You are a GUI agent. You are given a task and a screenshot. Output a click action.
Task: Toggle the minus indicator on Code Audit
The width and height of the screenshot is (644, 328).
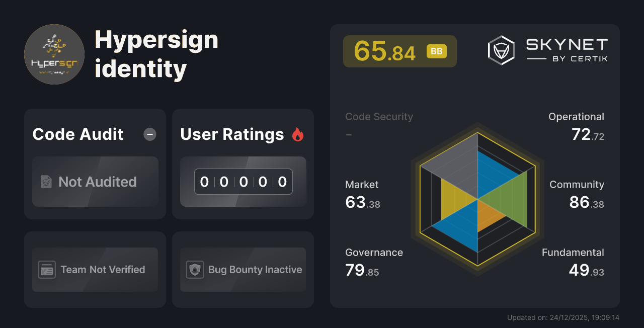tap(149, 134)
